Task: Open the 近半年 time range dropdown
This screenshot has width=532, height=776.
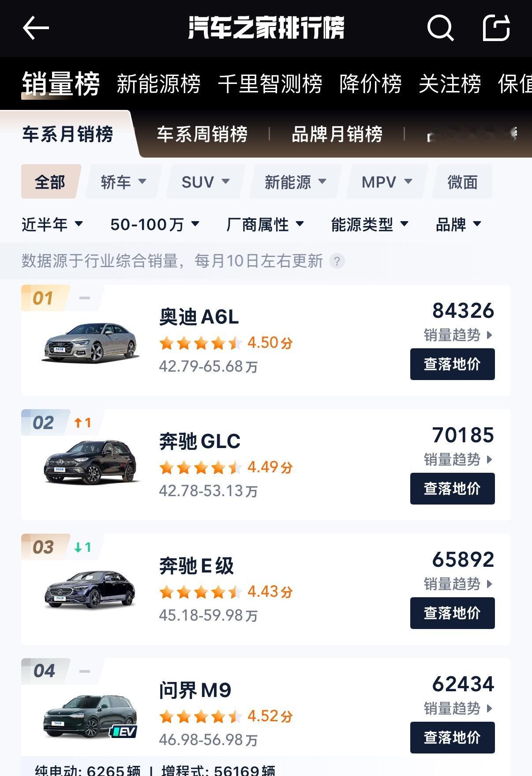Action: pos(52,225)
